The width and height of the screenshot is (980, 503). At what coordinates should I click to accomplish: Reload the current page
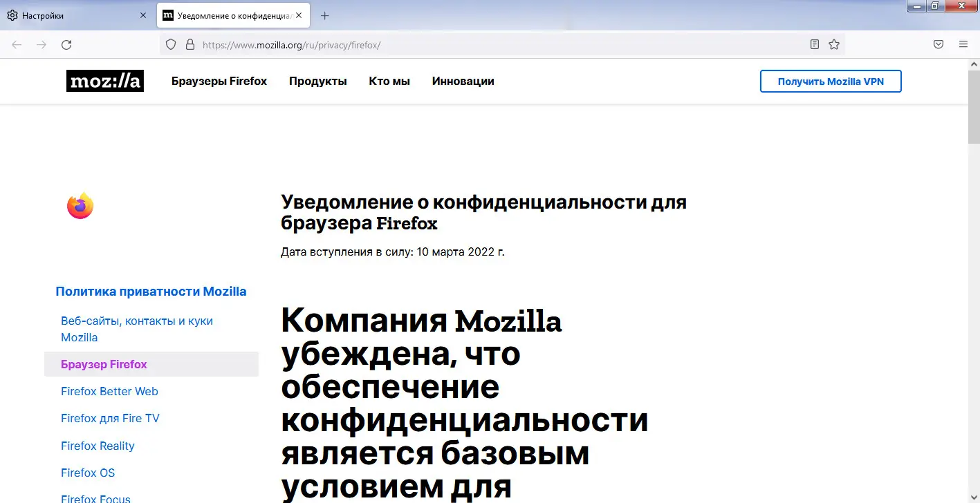tap(66, 45)
